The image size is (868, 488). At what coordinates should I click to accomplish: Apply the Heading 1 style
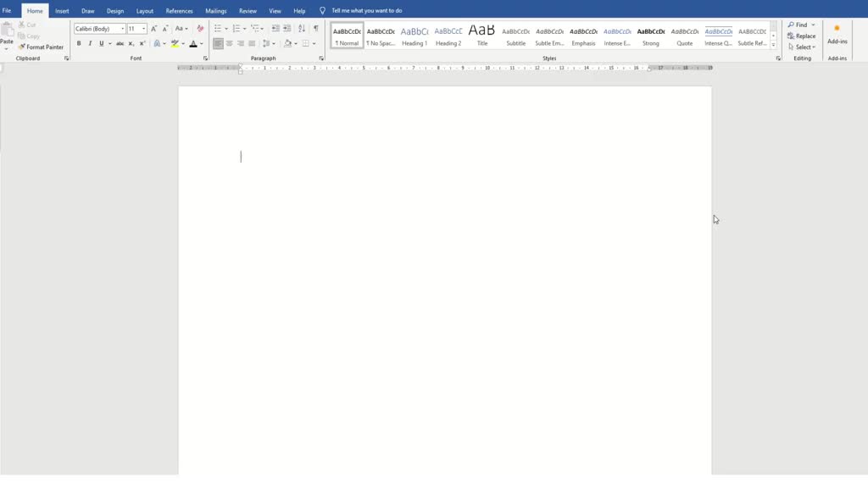(x=414, y=36)
